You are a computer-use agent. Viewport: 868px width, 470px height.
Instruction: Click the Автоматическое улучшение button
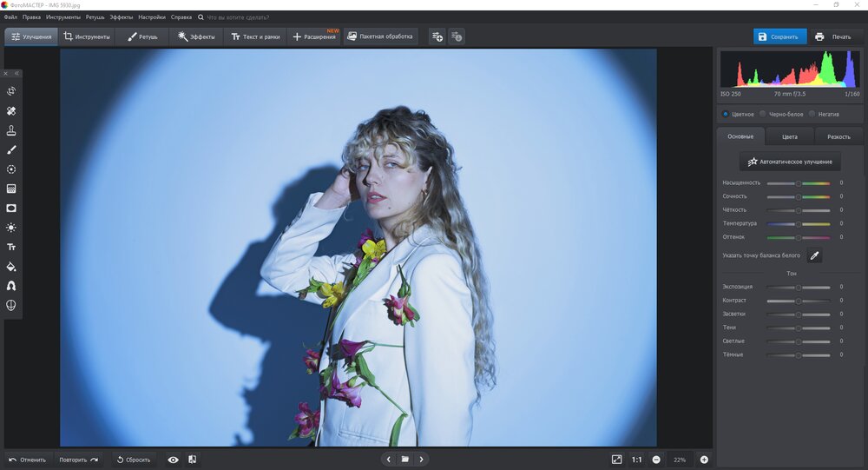tap(790, 162)
